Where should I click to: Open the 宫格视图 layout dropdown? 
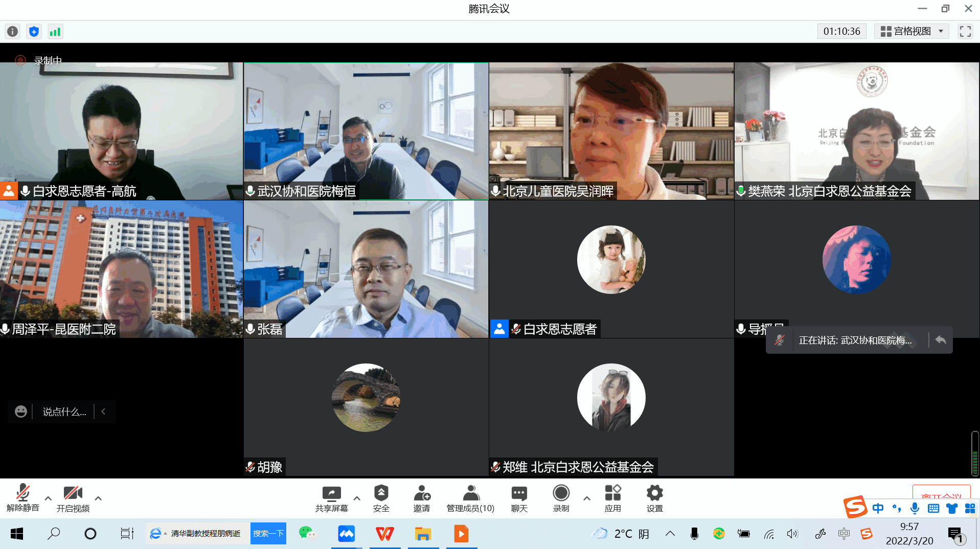[911, 31]
